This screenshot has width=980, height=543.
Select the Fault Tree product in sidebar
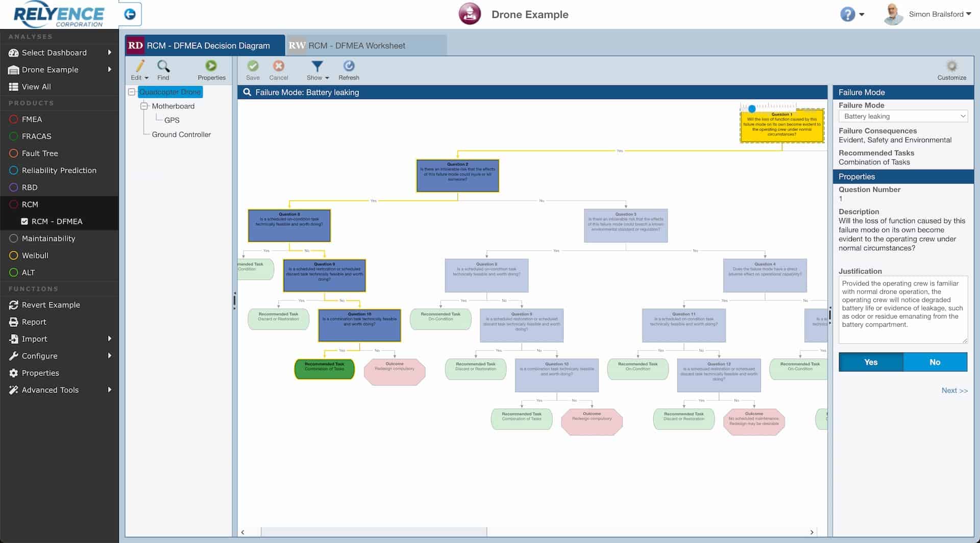40,153
